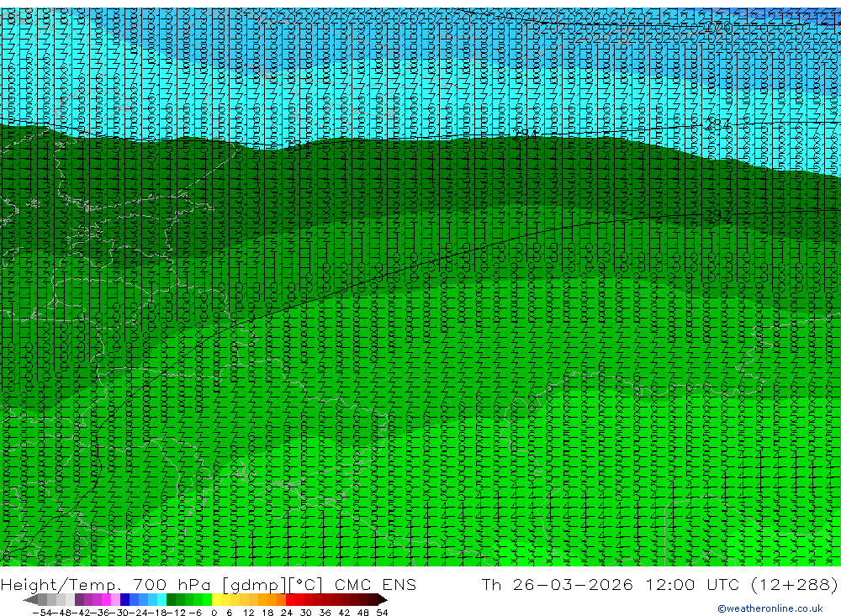The width and height of the screenshot is (841, 616).
Task: Click the right dark arrow of the color scale
Action: tap(383, 599)
